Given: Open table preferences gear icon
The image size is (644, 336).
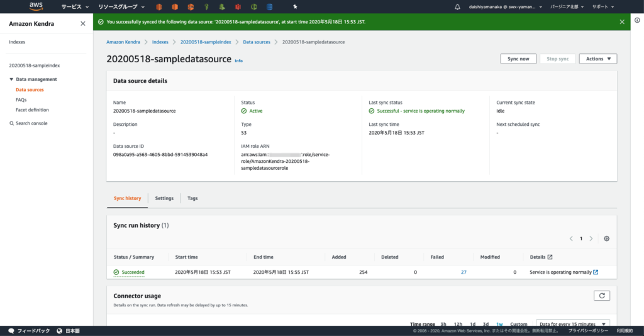Looking at the screenshot, I should (606, 239).
